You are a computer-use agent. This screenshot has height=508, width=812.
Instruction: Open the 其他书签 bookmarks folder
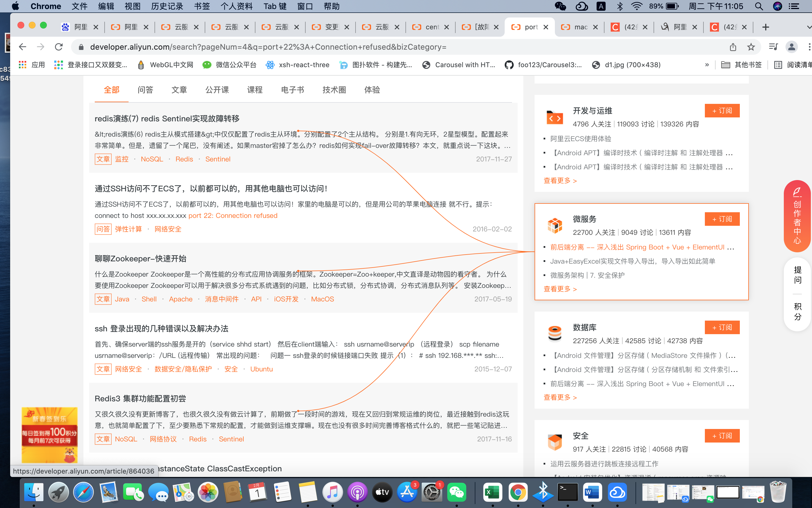pos(742,65)
